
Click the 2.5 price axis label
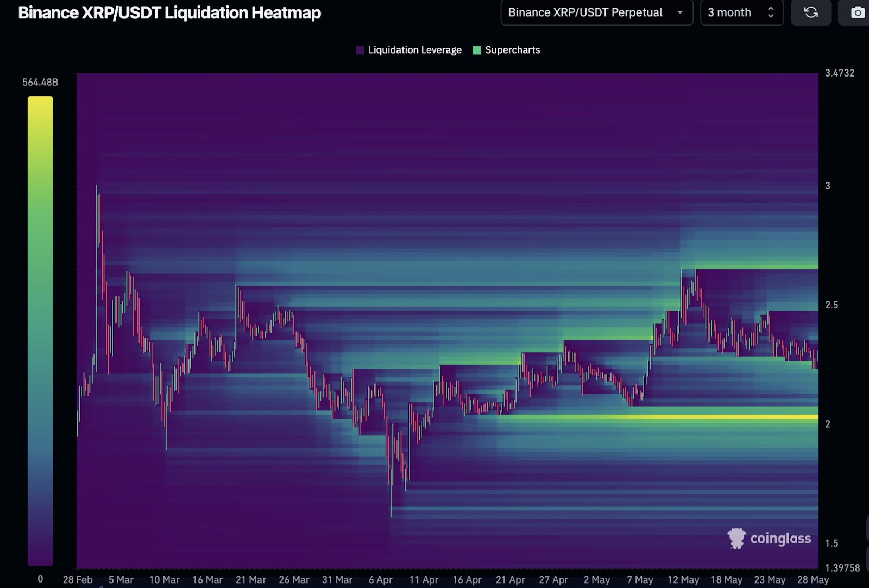click(x=832, y=305)
